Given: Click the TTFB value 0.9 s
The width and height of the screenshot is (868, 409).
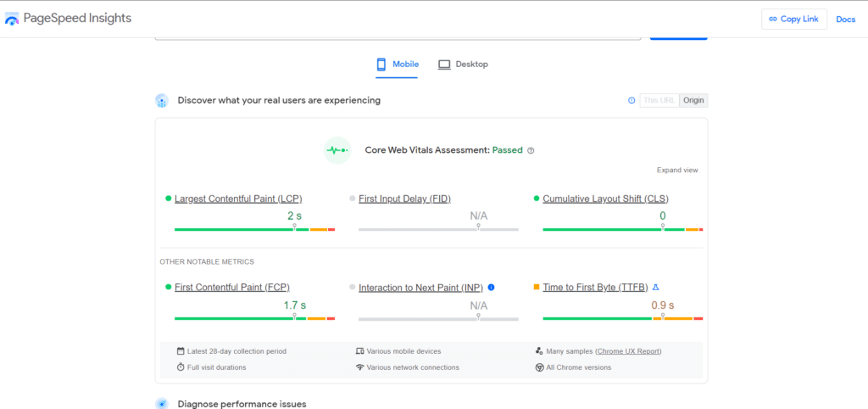Looking at the screenshot, I should (663, 305).
